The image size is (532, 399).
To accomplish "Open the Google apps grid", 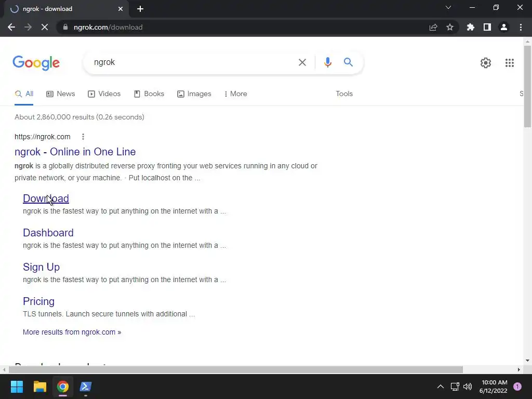I will tap(509, 63).
